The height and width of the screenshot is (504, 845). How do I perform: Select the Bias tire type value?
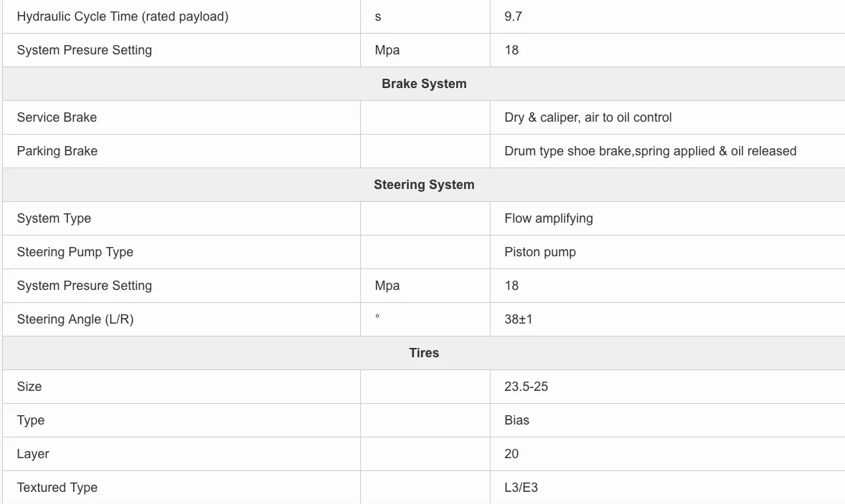[x=517, y=420]
